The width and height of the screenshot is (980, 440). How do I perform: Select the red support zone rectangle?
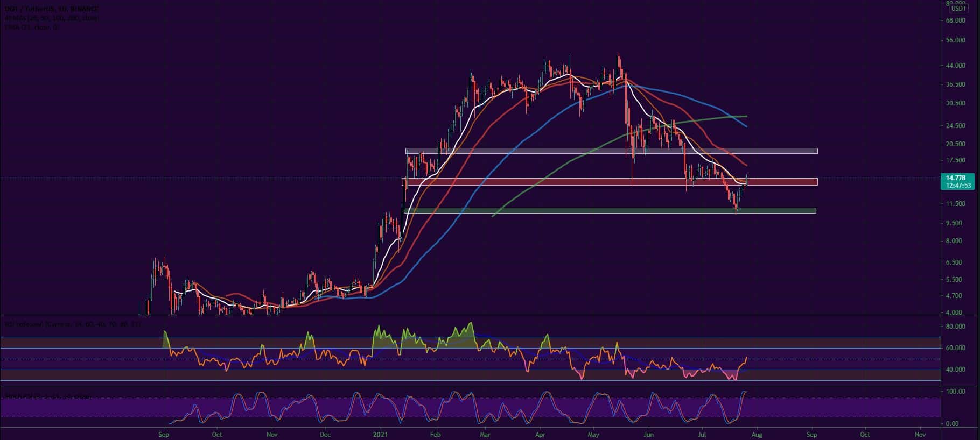click(610, 182)
